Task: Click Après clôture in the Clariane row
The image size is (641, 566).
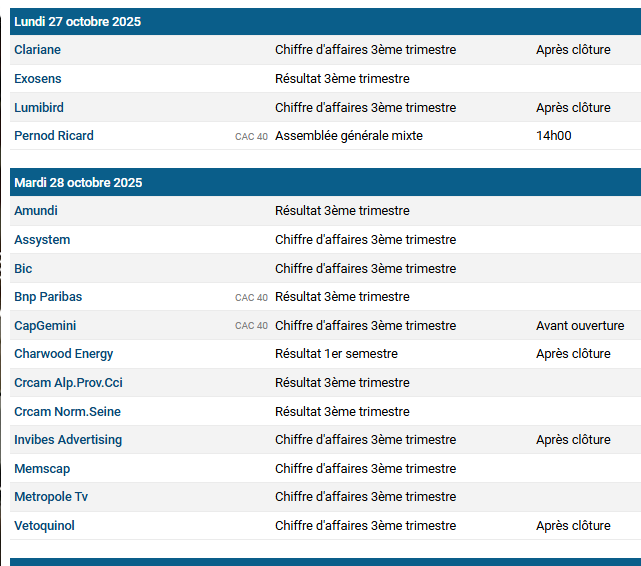Action: (x=573, y=50)
